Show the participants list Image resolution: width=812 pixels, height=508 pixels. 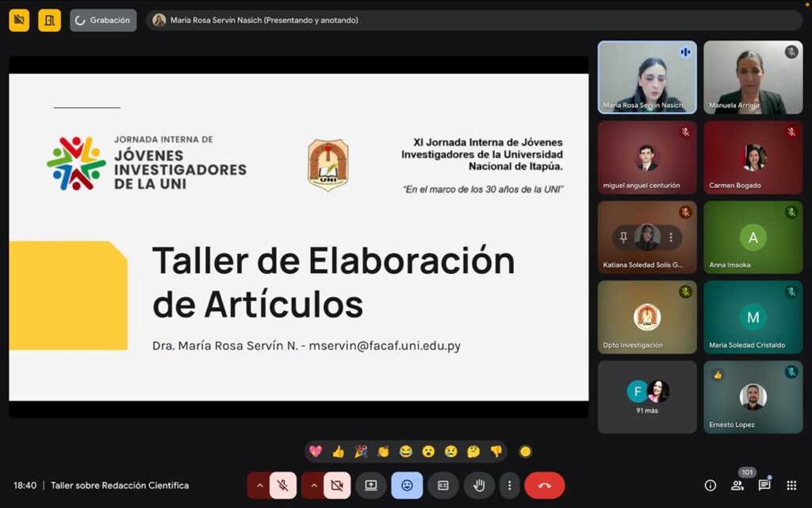[x=737, y=485]
